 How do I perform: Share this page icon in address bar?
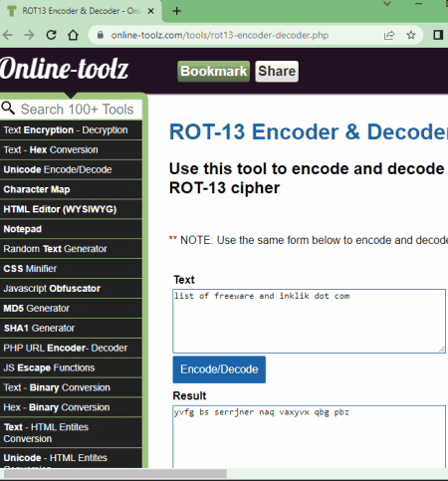coord(389,35)
